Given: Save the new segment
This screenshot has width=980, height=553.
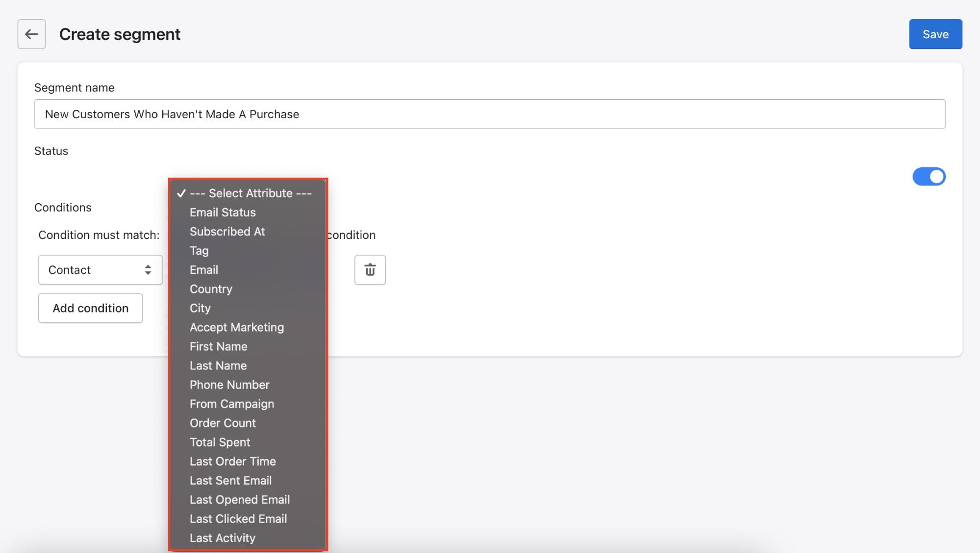Looking at the screenshot, I should click(x=935, y=34).
